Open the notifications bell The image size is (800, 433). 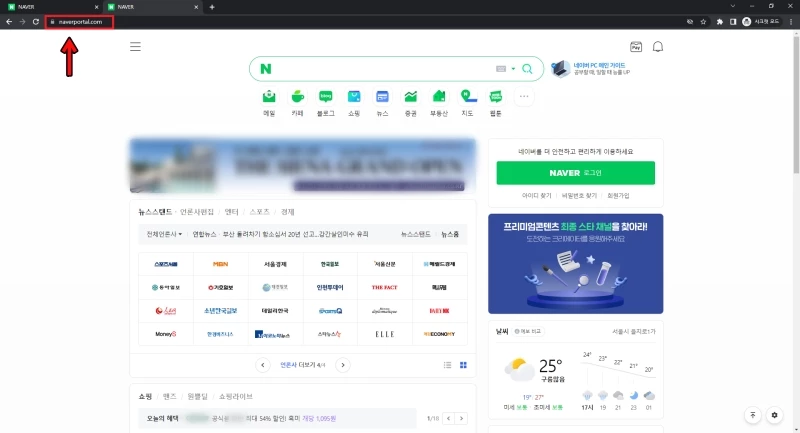(x=658, y=47)
